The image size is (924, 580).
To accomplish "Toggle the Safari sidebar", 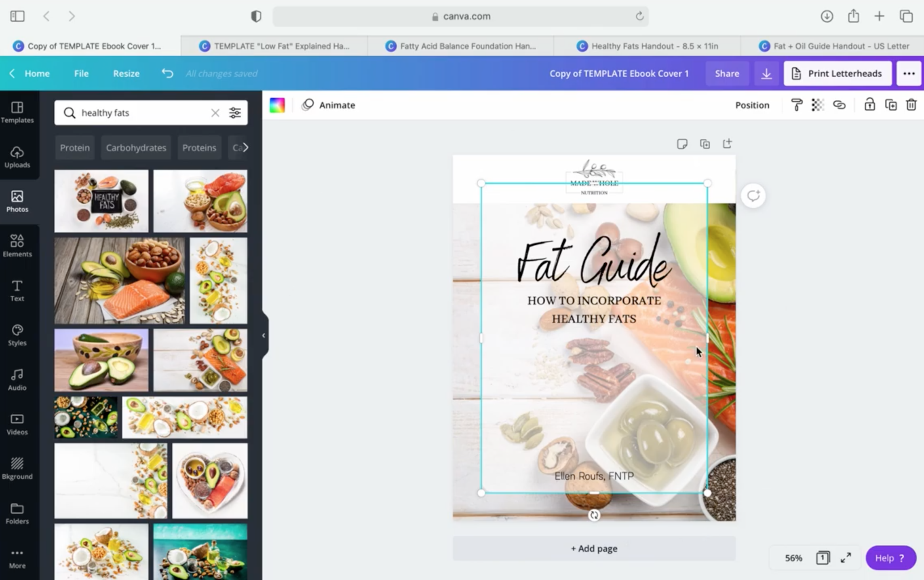I will pos(17,16).
